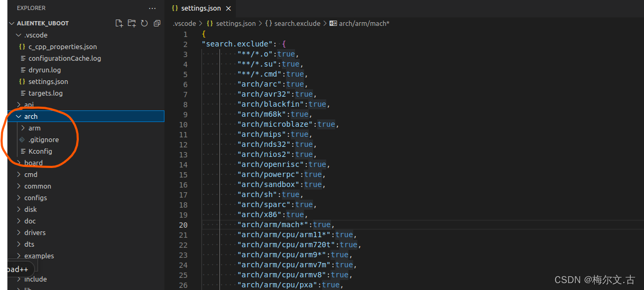Expand the include folder

(x=35, y=279)
